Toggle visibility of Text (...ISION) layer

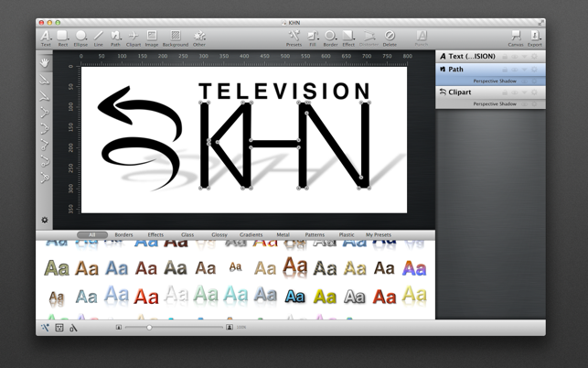click(515, 57)
